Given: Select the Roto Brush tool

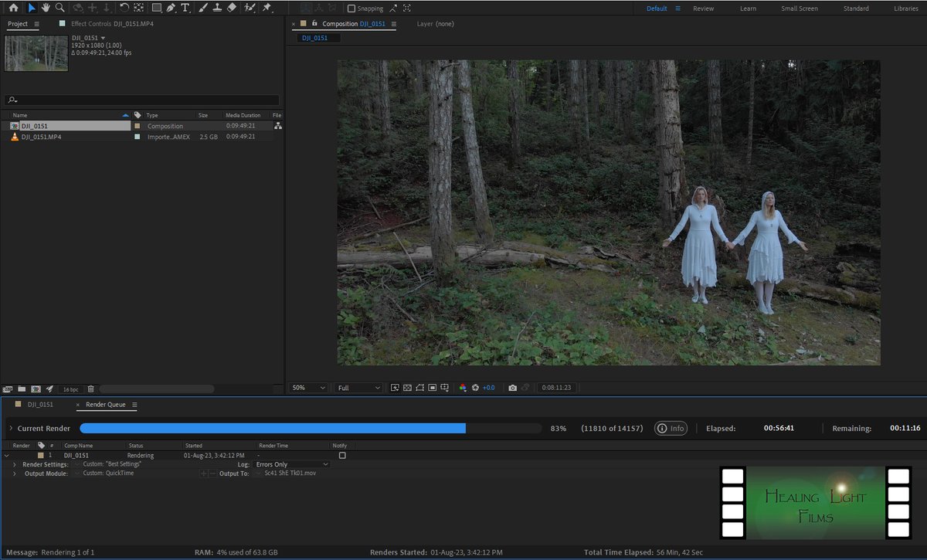Looking at the screenshot, I should 250,8.
